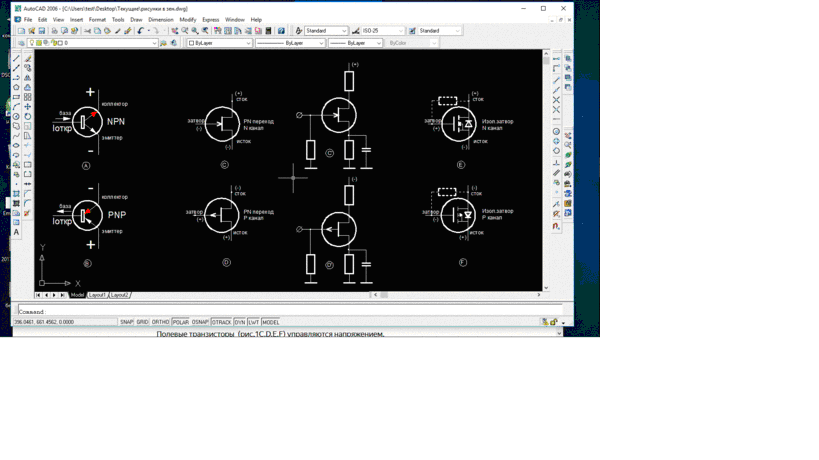Click the Dimension Style icon beside ISO-25
This screenshot has height=460, width=819.
[x=356, y=31]
